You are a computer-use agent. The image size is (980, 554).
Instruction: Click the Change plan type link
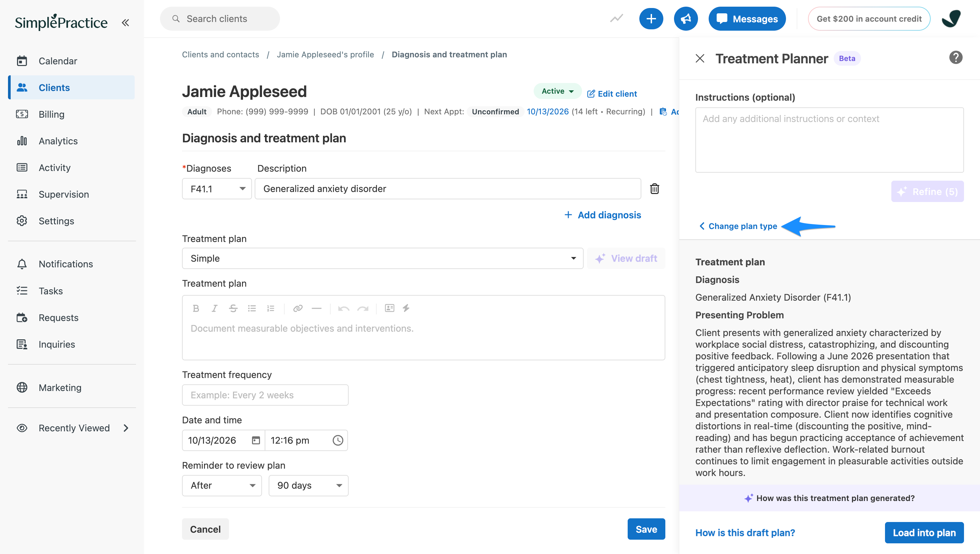[x=738, y=226]
